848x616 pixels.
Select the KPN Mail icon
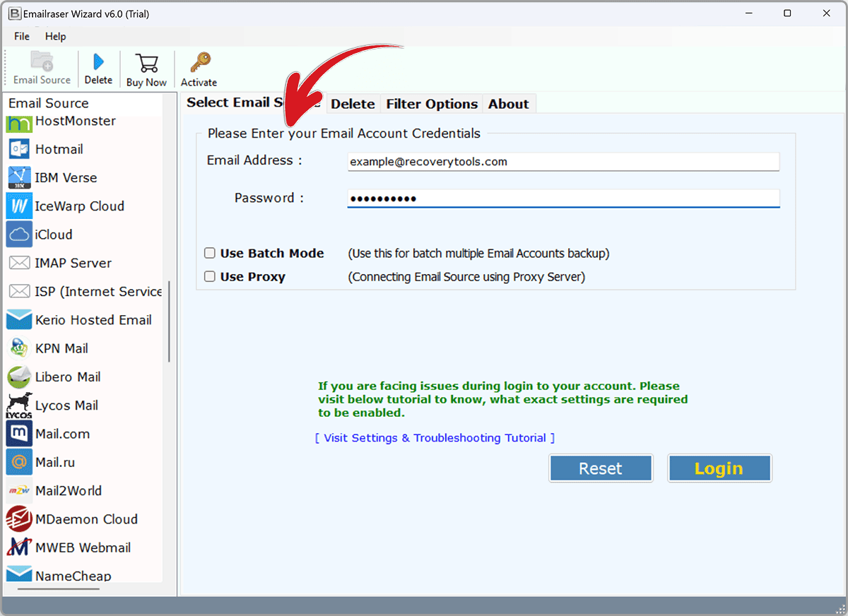click(x=18, y=348)
